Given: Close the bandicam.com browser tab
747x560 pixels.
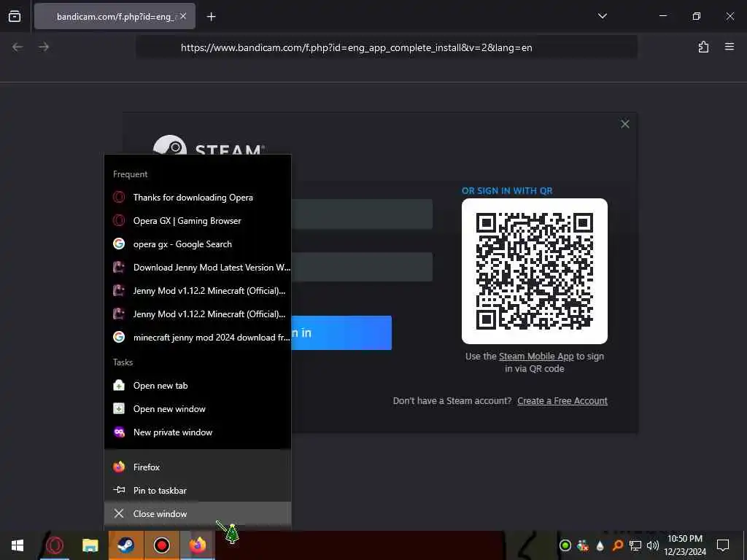Looking at the screenshot, I should (183, 16).
